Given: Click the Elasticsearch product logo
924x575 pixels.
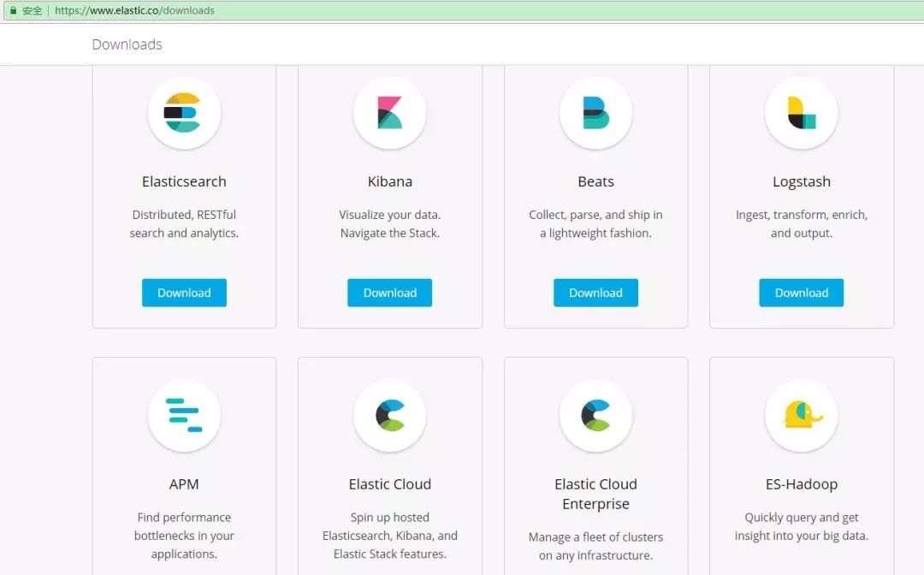Looking at the screenshot, I should point(184,113).
